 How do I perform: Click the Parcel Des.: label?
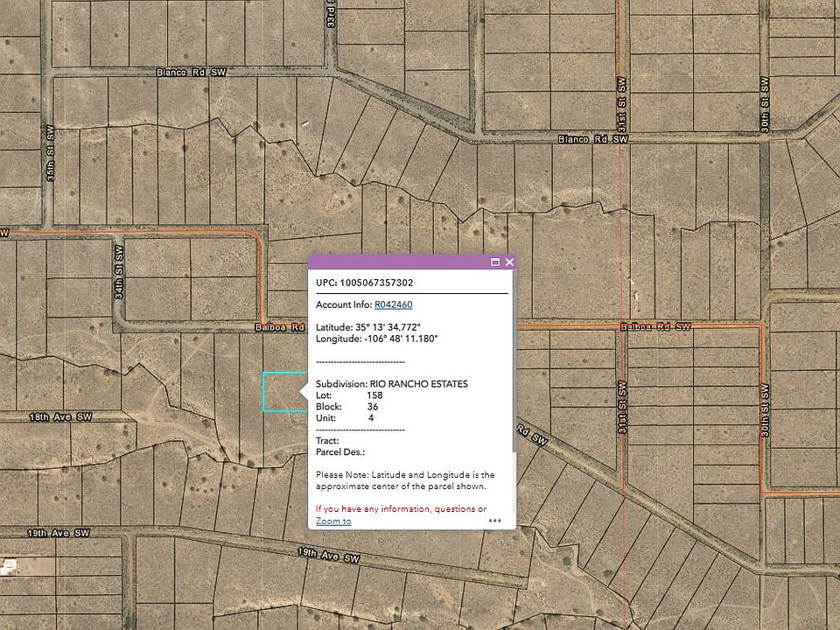[x=340, y=452]
